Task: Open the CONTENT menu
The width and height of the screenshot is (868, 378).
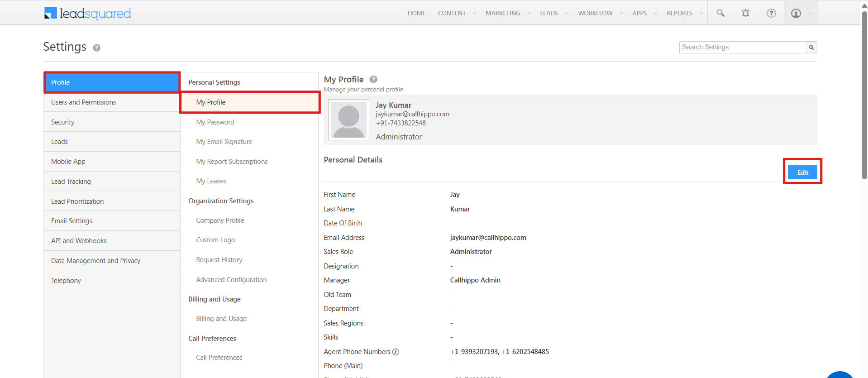Action: click(x=452, y=13)
